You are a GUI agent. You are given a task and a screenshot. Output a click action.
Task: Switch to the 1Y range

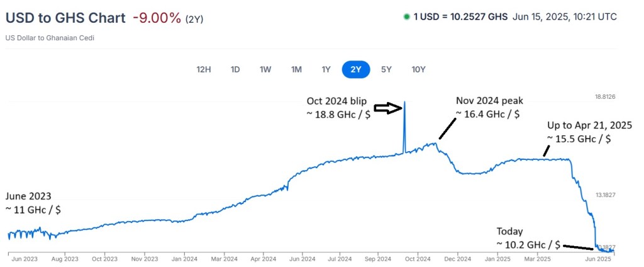(x=326, y=69)
